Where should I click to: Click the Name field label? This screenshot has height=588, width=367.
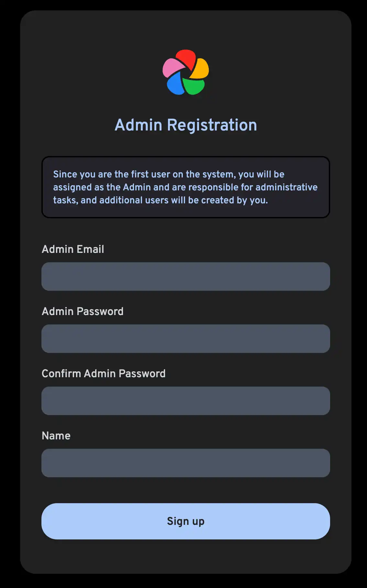click(x=56, y=436)
